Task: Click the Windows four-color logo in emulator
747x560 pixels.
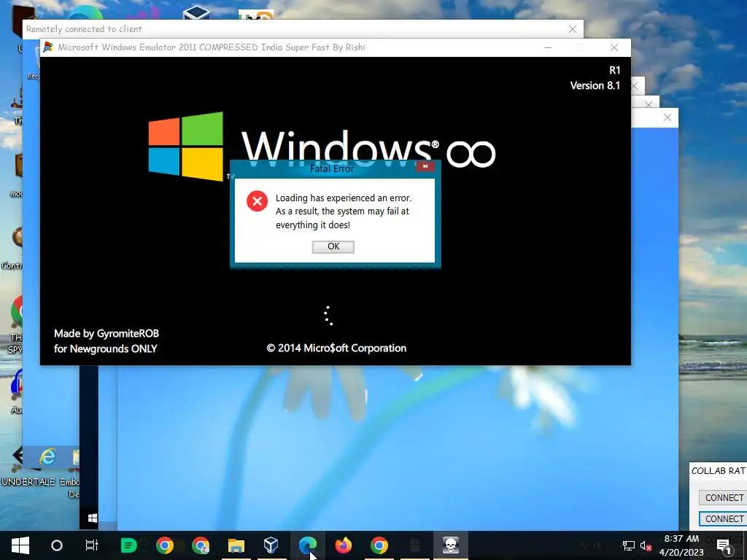Action: 186,146
